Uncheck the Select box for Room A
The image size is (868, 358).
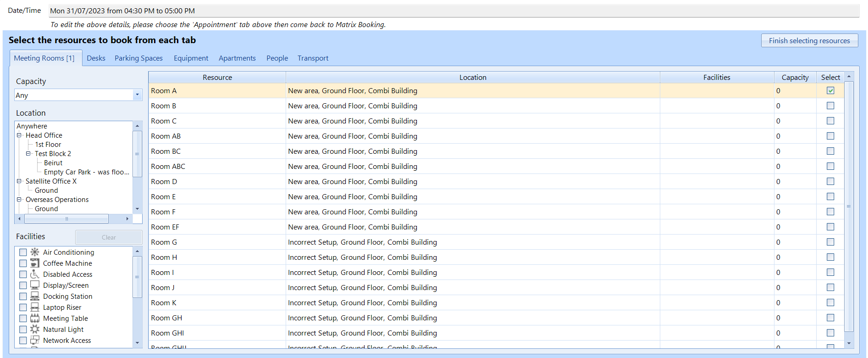830,90
